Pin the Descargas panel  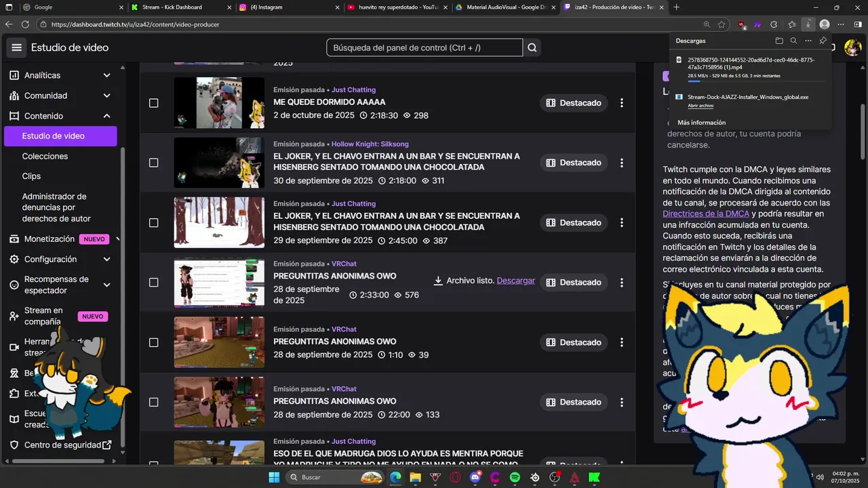(823, 41)
